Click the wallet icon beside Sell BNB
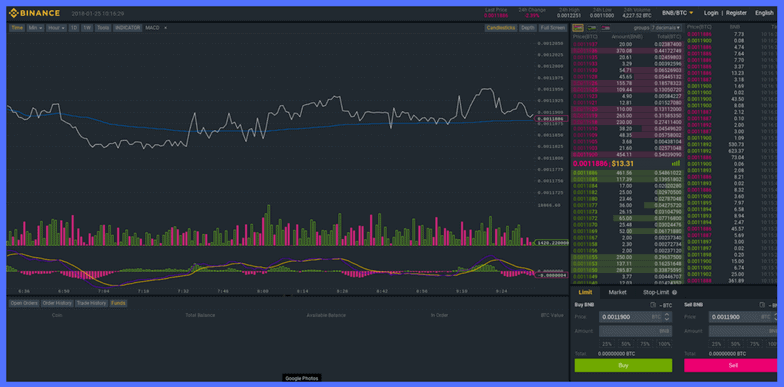This screenshot has width=784, height=387. click(762, 305)
